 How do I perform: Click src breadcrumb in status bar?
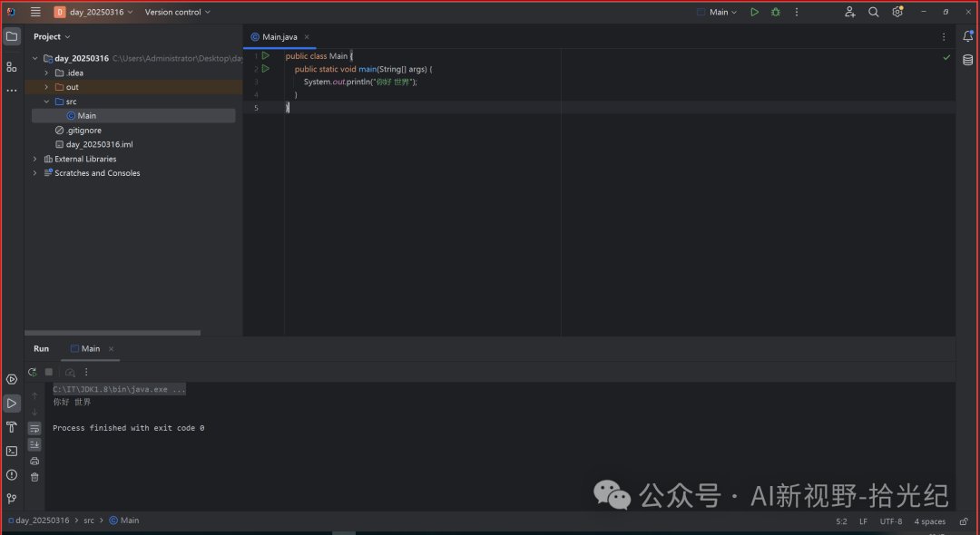(x=89, y=520)
